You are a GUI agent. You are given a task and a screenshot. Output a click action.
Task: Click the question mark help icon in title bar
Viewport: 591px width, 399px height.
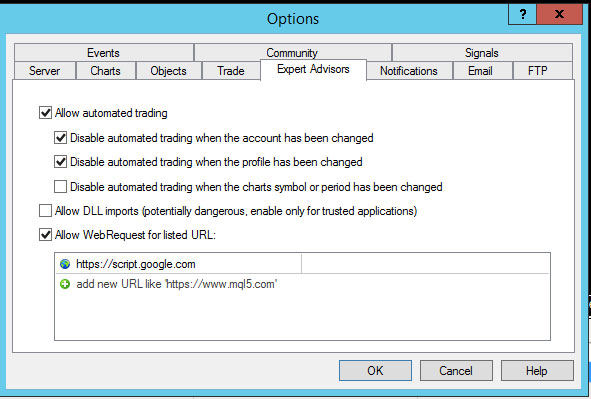tap(522, 14)
